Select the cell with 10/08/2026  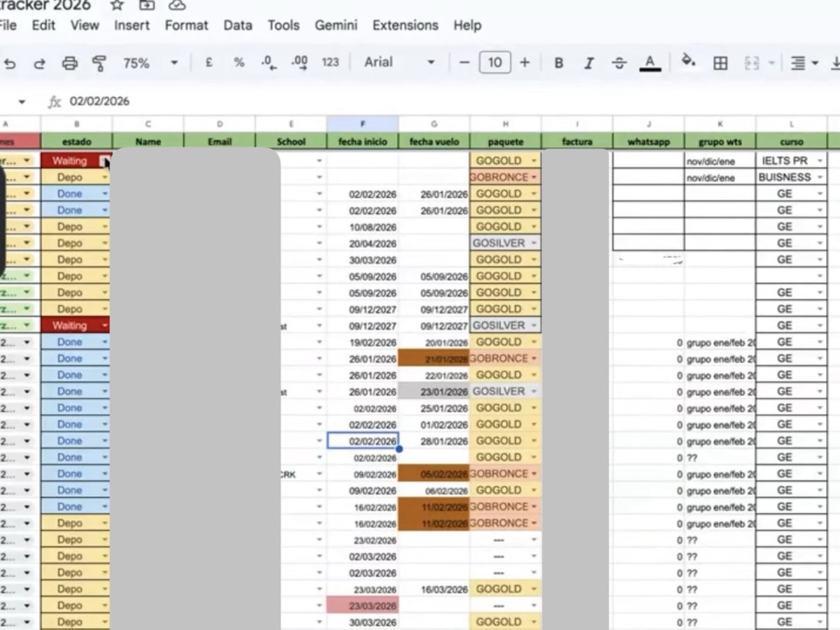pyautogui.click(x=363, y=227)
